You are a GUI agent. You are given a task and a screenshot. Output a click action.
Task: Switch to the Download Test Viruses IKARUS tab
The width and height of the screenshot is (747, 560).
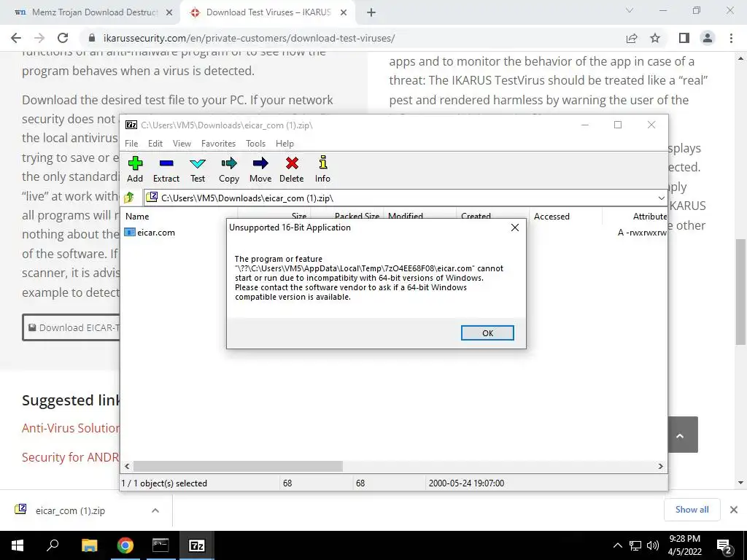click(268, 12)
